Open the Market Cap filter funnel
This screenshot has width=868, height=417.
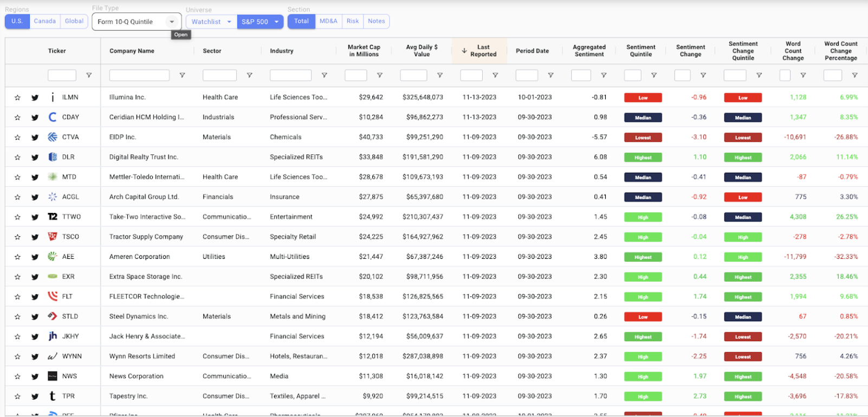tap(379, 75)
